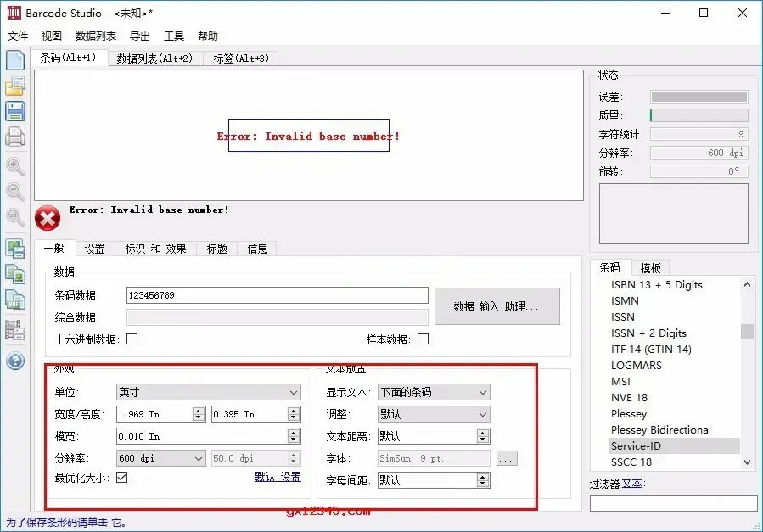763x532 pixels.
Task: Open the 帮助 menu
Action: 208,36
